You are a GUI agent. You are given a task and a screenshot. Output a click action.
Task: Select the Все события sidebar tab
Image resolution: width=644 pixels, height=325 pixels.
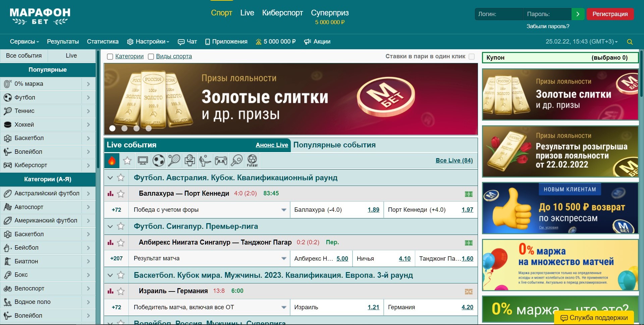pos(24,56)
